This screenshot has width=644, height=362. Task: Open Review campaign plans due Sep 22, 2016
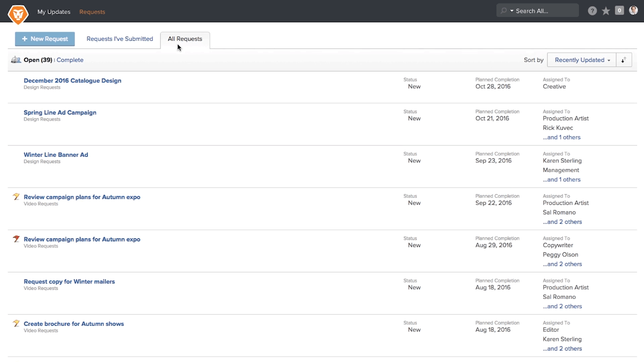click(x=82, y=197)
